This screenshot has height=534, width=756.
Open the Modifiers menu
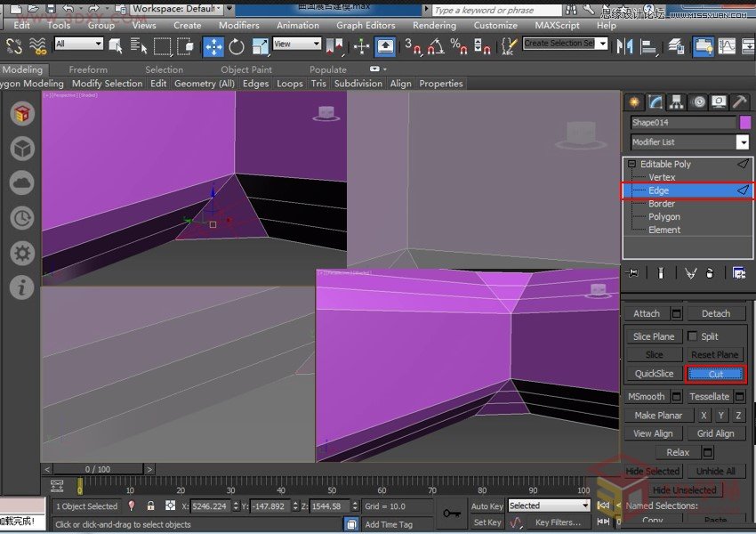click(x=238, y=25)
